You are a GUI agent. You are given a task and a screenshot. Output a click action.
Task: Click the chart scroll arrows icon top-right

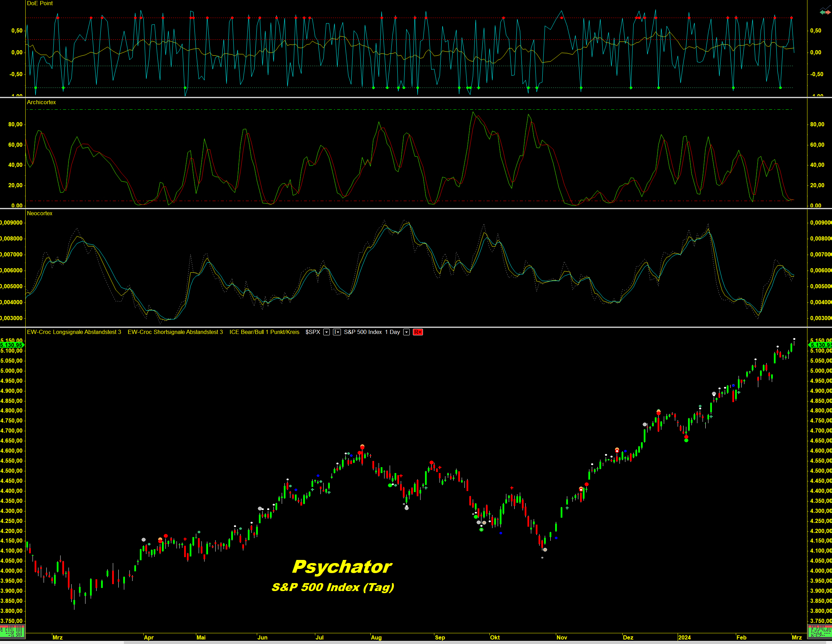click(825, 12)
